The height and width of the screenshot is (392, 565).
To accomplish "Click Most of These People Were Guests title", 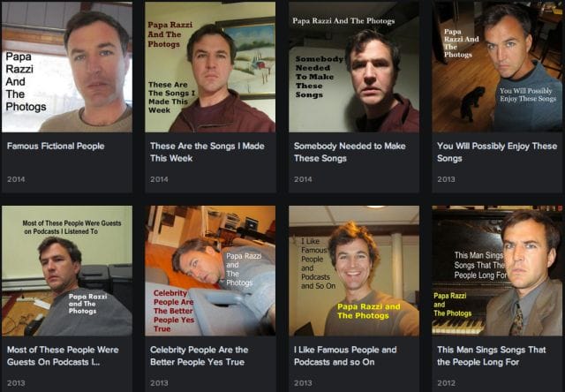I will point(63,356).
